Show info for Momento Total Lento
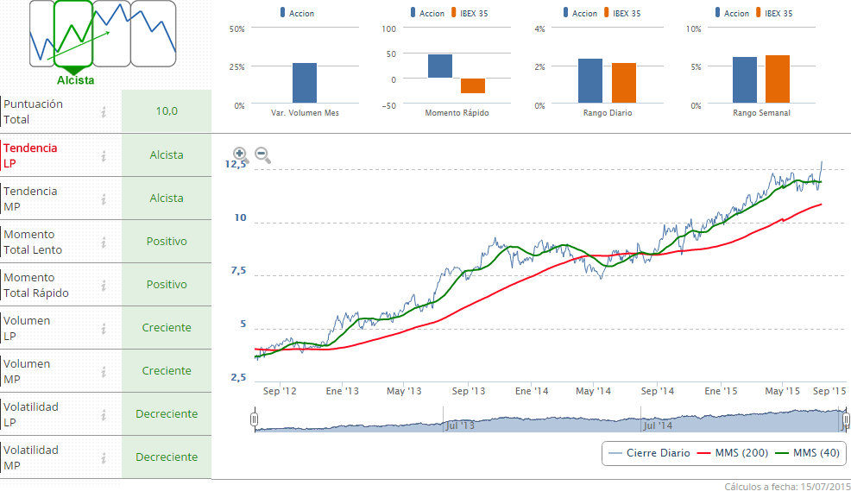Image resolution: width=851 pixels, height=504 pixels. coord(104,242)
